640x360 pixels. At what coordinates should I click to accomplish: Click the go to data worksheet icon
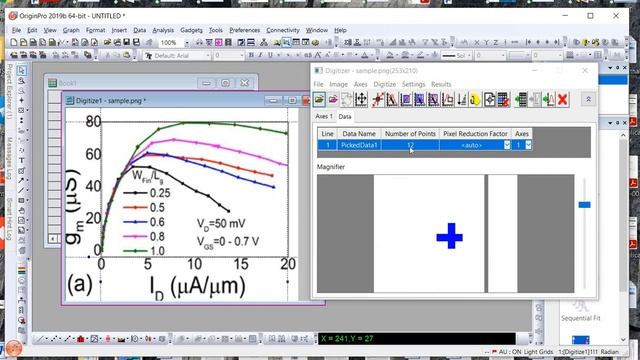point(521,99)
